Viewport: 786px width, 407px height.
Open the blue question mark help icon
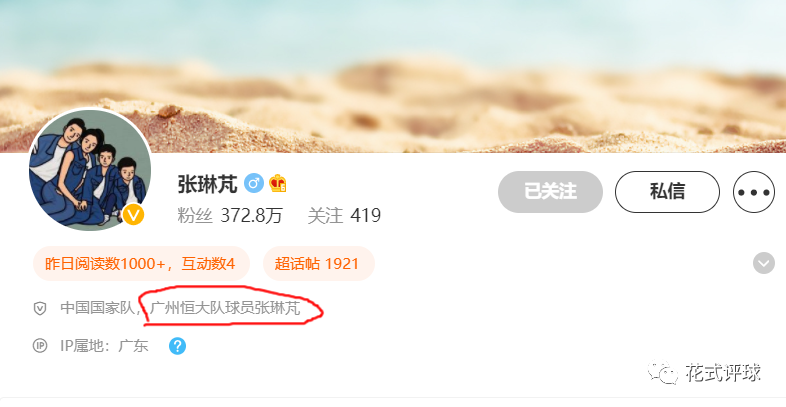[x=177, y=346]
